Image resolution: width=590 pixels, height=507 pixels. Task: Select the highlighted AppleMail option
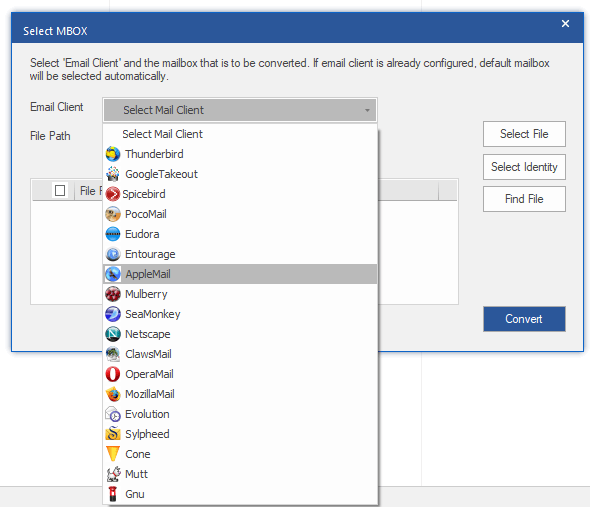[240, 274]
